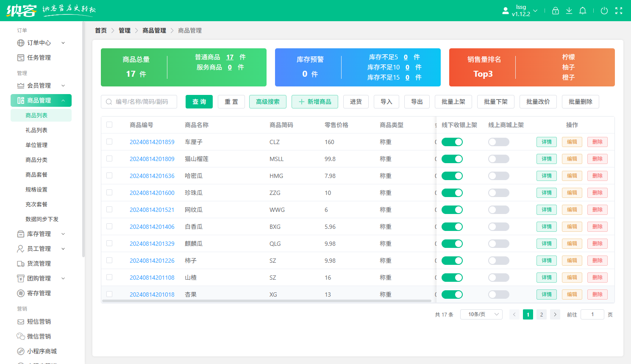631x364 pixels.
Task: Click the 查询 search button
Action: point(199,102)
